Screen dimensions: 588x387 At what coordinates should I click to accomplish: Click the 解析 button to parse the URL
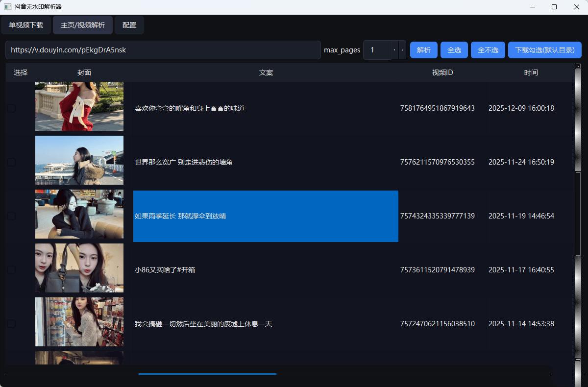[423, 49]
